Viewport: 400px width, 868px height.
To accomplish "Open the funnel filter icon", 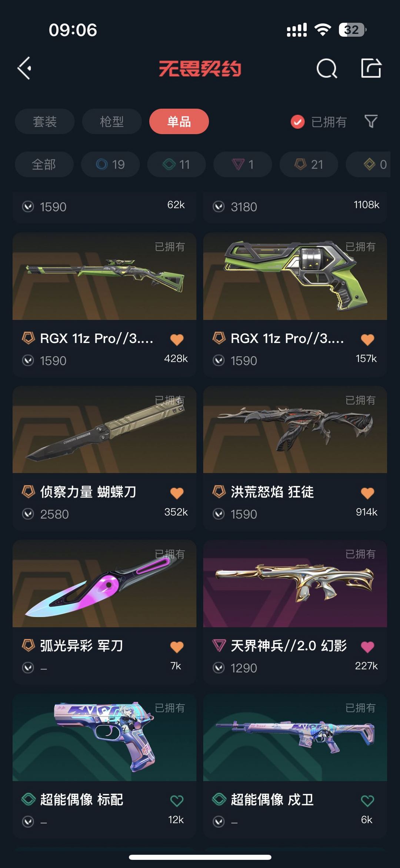I will (x=371, y=121).
